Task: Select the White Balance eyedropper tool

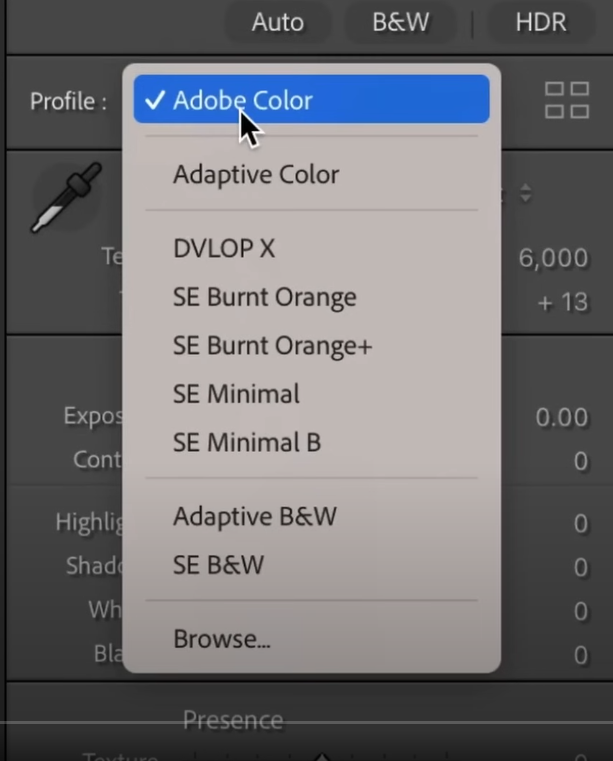Action: [x=66, y=197]
